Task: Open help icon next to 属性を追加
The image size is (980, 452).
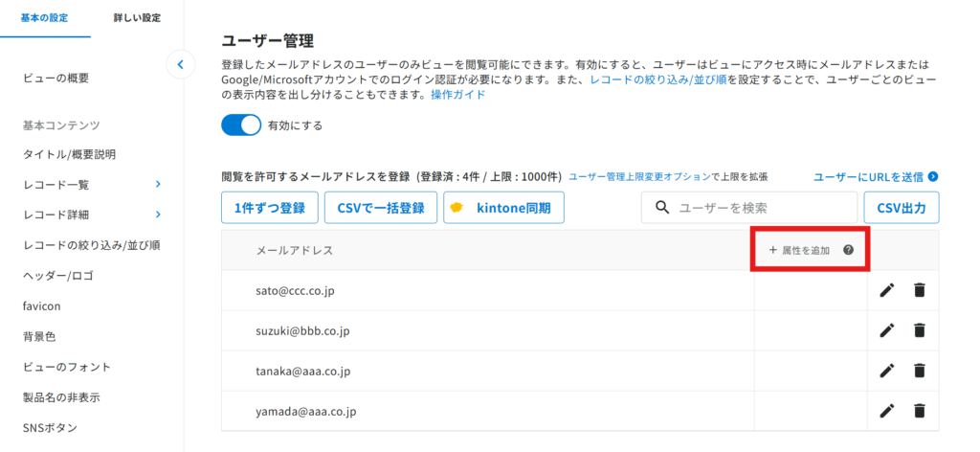Action: click(x=848, y=250)
